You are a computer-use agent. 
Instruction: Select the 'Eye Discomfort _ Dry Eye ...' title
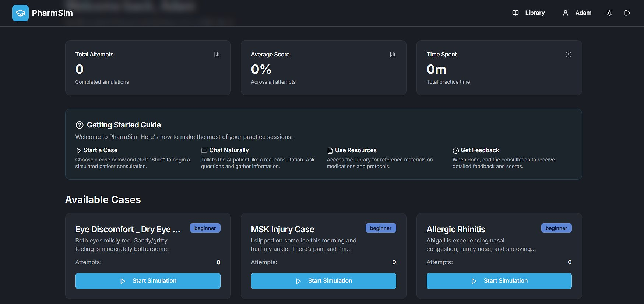(128, 229)
